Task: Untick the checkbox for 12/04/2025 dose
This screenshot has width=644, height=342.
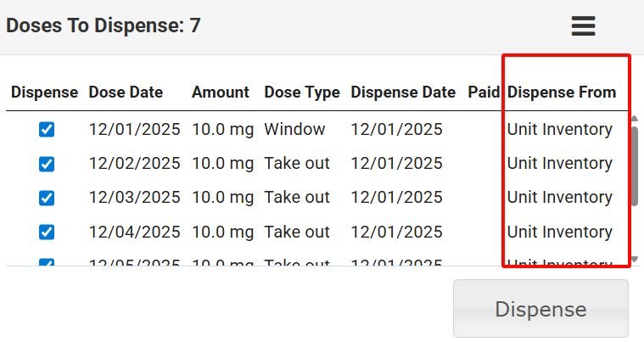Action: [47, 232]
